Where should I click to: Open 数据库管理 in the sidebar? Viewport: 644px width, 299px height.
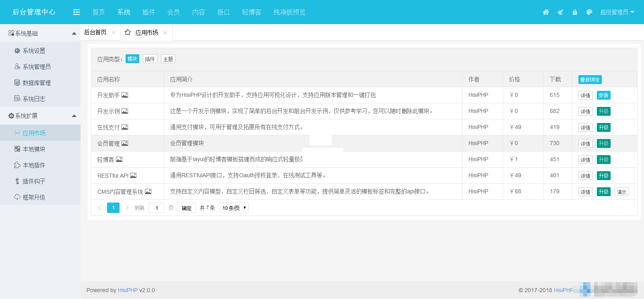pyautogui.click(x=37, y=83)
